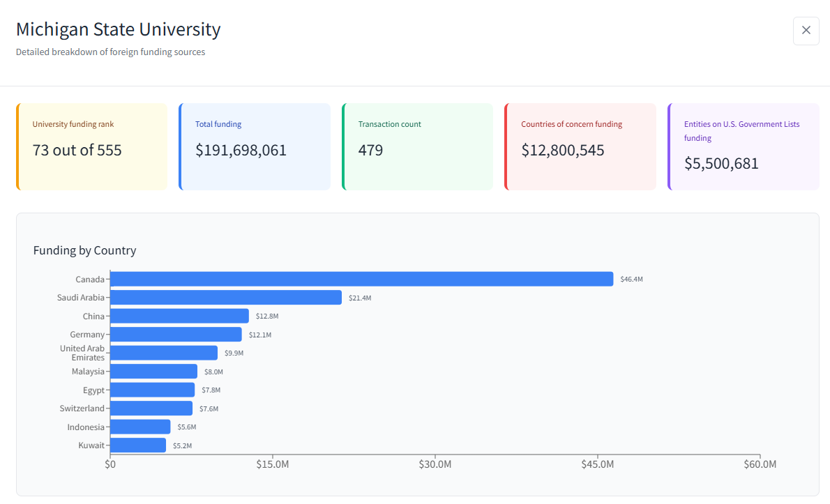Select the Malaysia funding bar
This screenshot has width=830, height=504.
[153, 372]
